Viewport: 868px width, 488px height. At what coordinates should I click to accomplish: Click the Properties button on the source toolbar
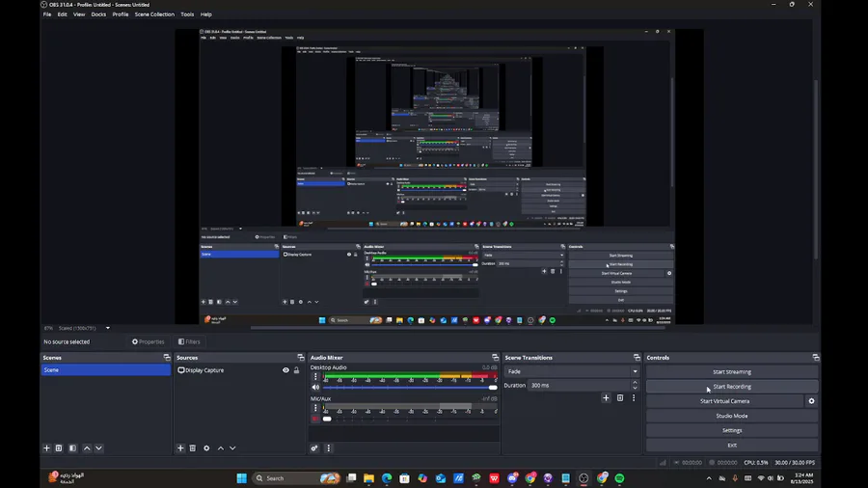[x=148, y=342]
